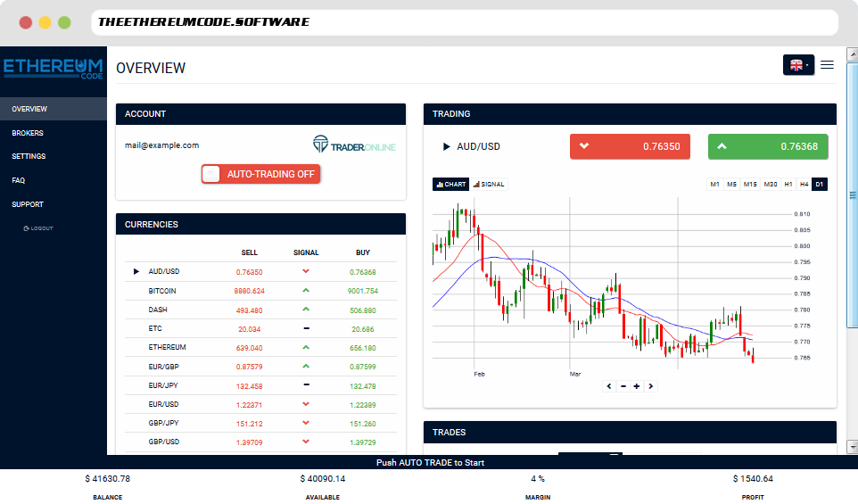Select the M1 timeframe
The height and width of the screenshot is (504, 858).
714,185
